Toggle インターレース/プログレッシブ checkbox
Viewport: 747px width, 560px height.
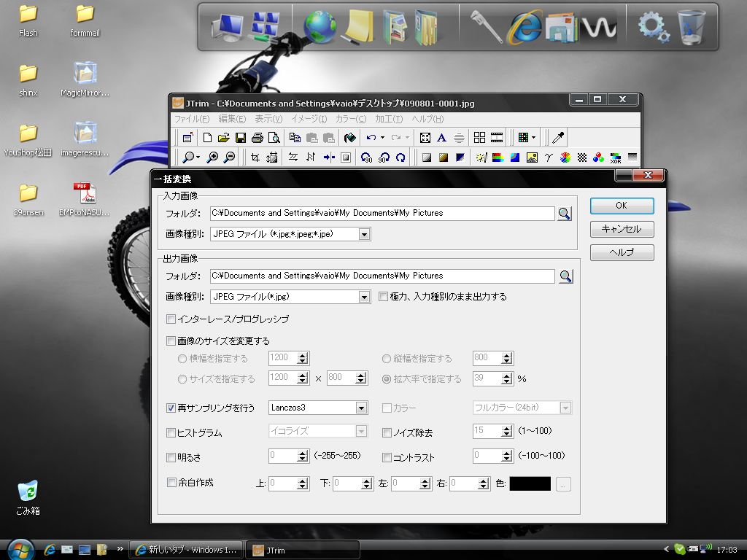(171, 319)
